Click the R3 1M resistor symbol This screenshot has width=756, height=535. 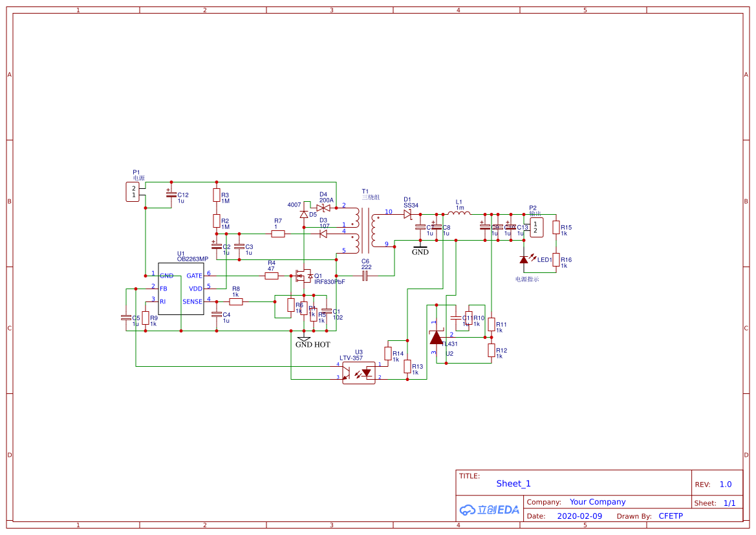pyautogui.click(x=217, y=195)
